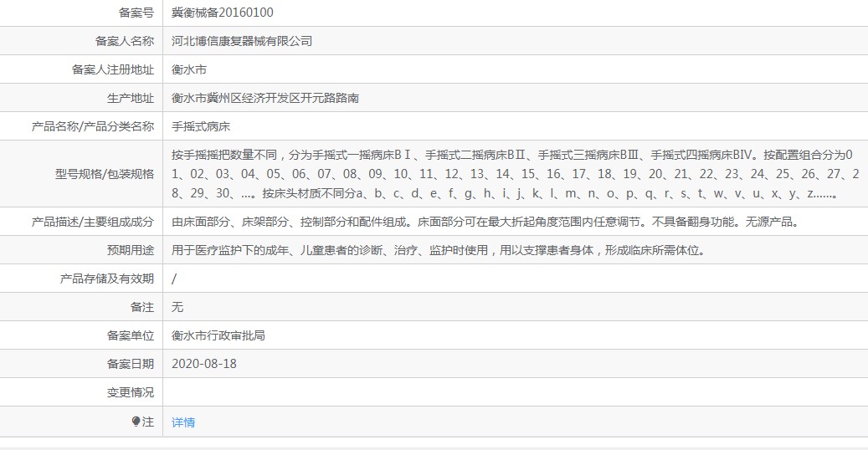Click the lightbulb icon beside 注

tap(136, 422)
